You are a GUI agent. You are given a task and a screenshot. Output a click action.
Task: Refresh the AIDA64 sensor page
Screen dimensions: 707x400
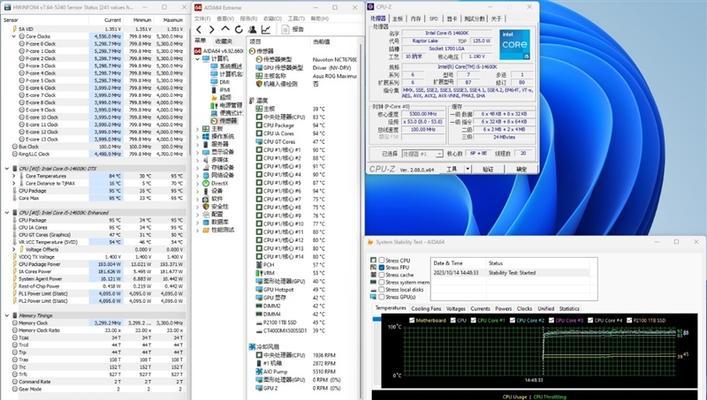[x=239, y=29]
